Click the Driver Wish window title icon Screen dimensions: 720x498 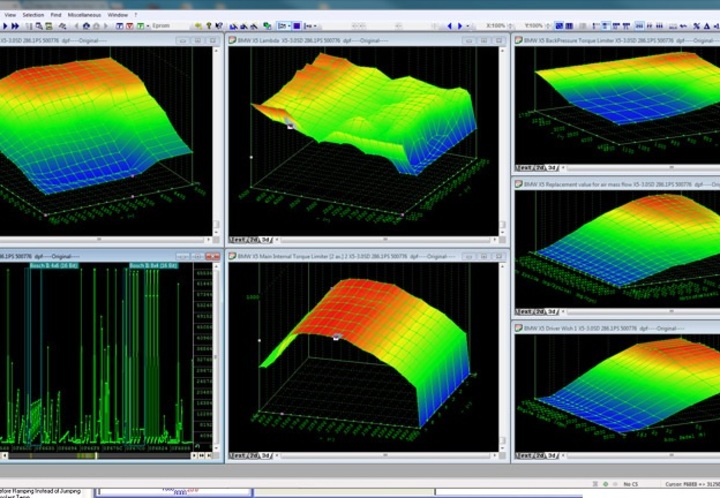click(x=518, y=327)
